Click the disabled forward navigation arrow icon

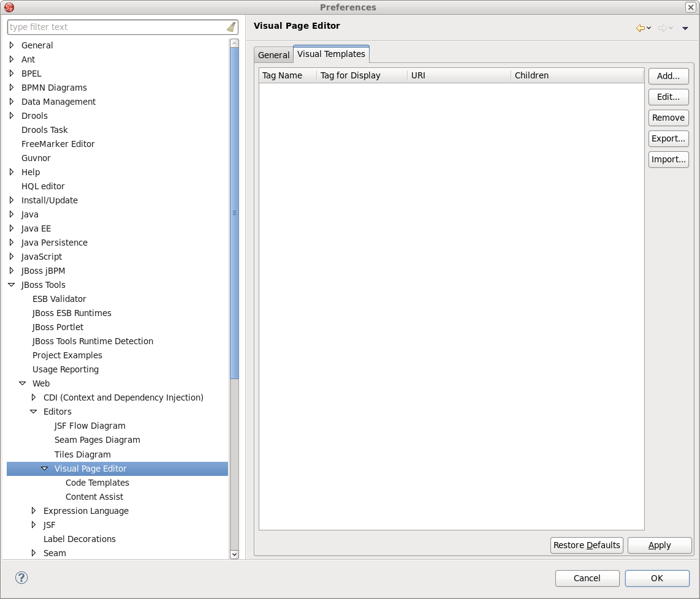pyautogui.click(x=662, y=28)
